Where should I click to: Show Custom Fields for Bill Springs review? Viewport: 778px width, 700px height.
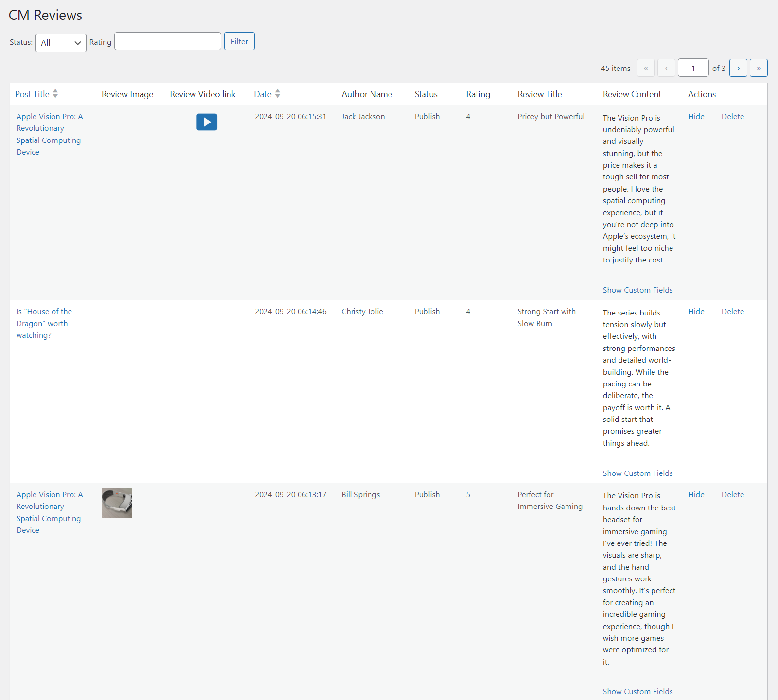tap(638, 692)
